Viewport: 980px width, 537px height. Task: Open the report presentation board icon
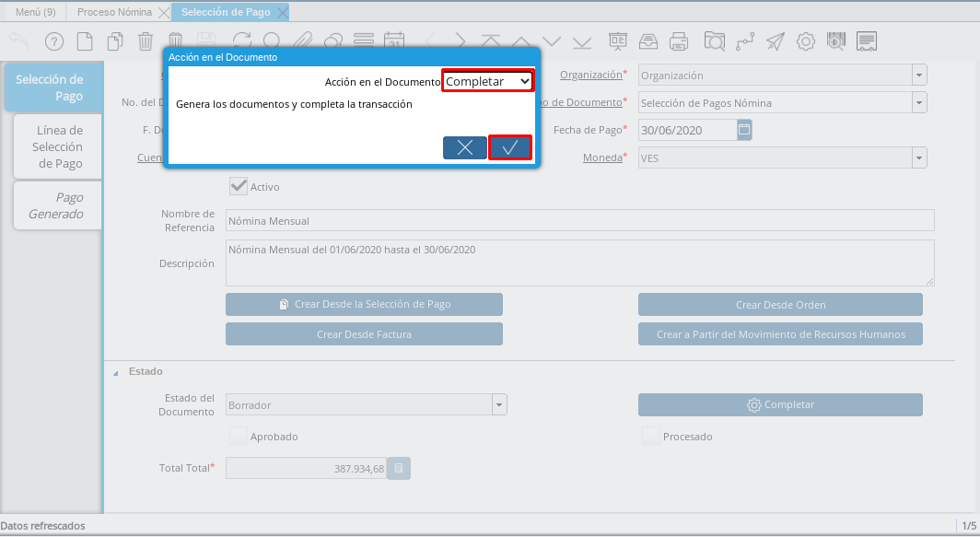tap(618, 41)
